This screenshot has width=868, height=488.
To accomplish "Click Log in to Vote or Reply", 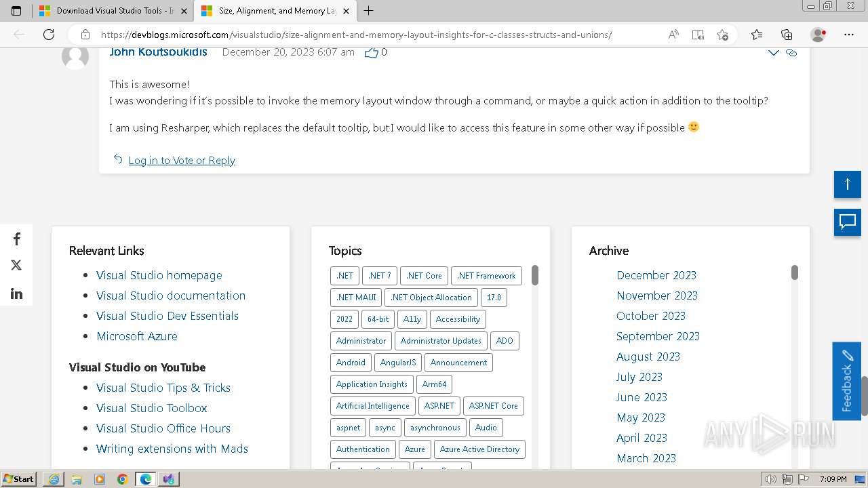I will click(182, 160).
